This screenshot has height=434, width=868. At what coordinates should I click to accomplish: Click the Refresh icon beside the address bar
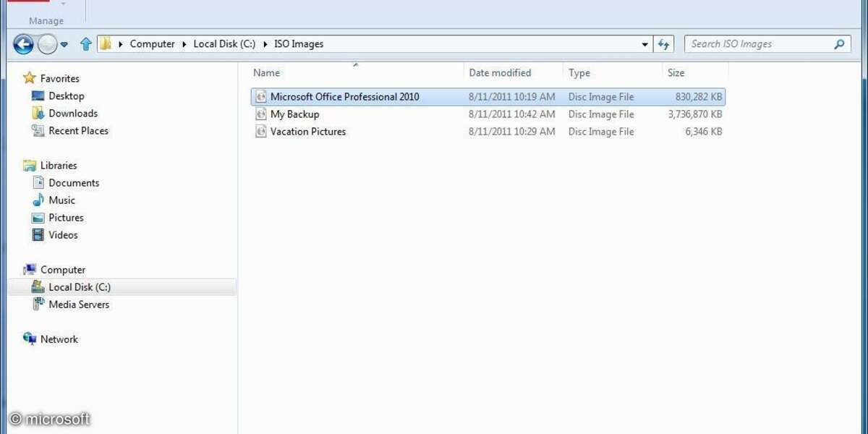664,43
